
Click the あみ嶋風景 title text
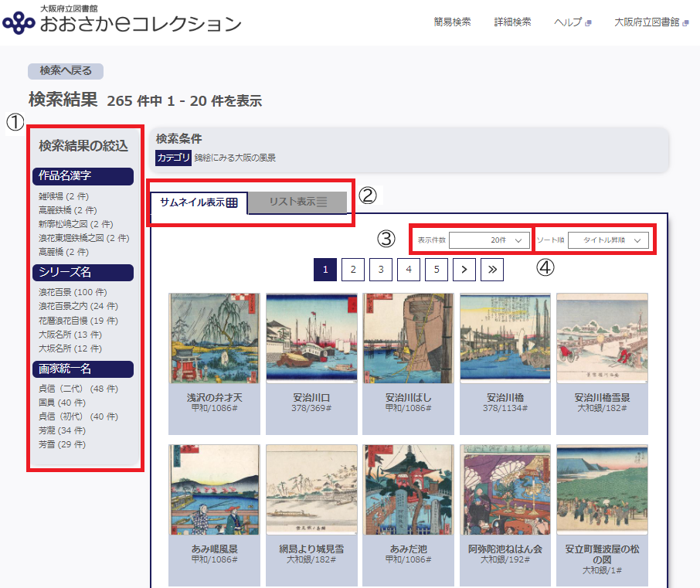point(214,549)
